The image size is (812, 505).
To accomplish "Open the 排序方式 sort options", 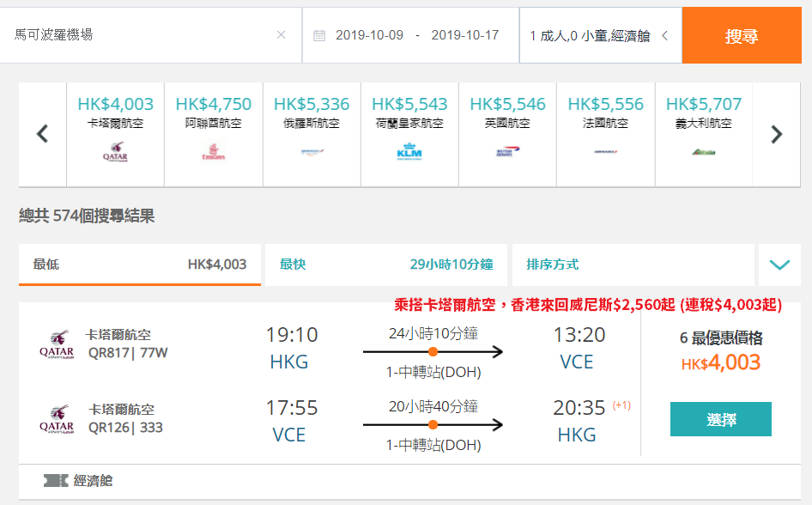I will (x=633, y=265).
